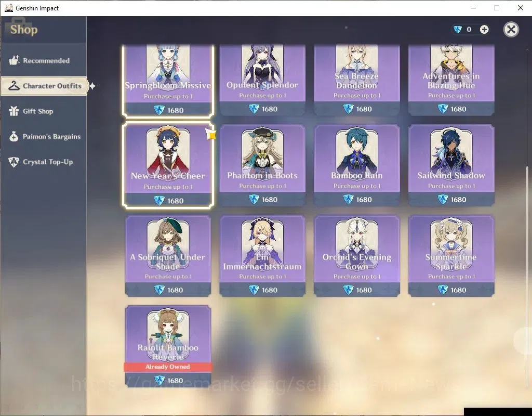Open the Recommended shop tab

coord(44,61)
